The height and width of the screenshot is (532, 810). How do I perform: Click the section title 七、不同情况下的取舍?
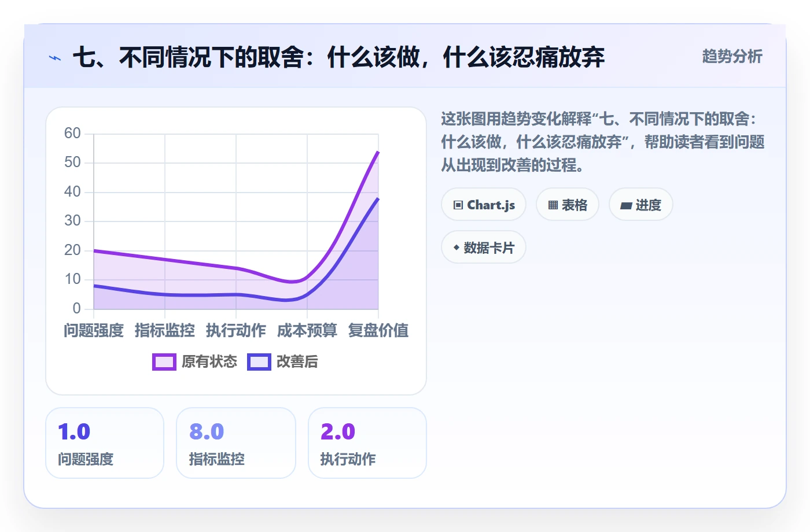tap(338, 57)
